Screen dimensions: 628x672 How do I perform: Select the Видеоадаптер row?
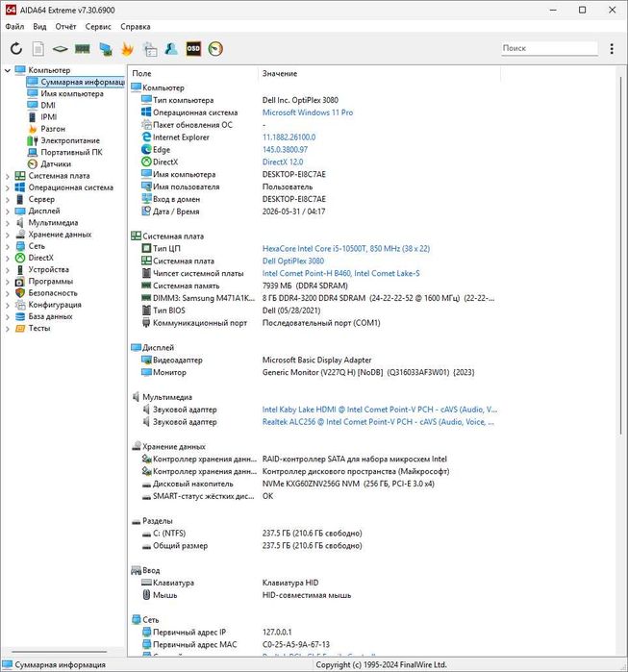tap(314, 360)
